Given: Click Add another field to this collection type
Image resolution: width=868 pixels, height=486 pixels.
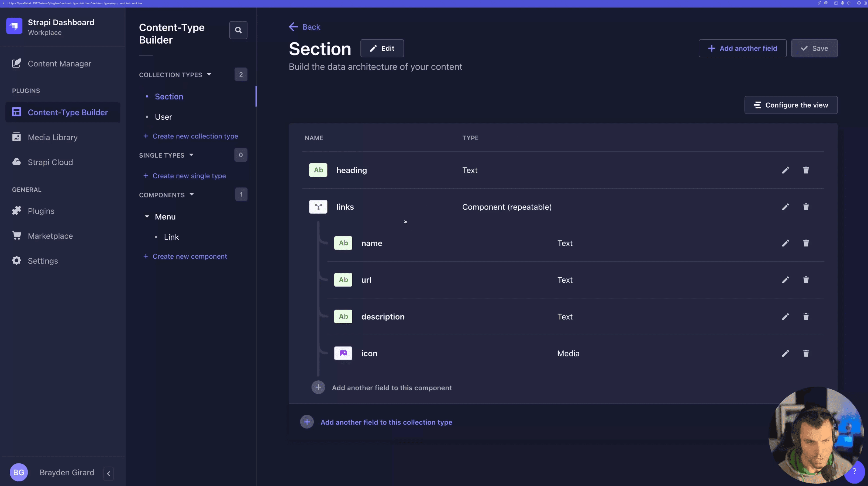Looking at the screenshot, I should click(386, 422).
